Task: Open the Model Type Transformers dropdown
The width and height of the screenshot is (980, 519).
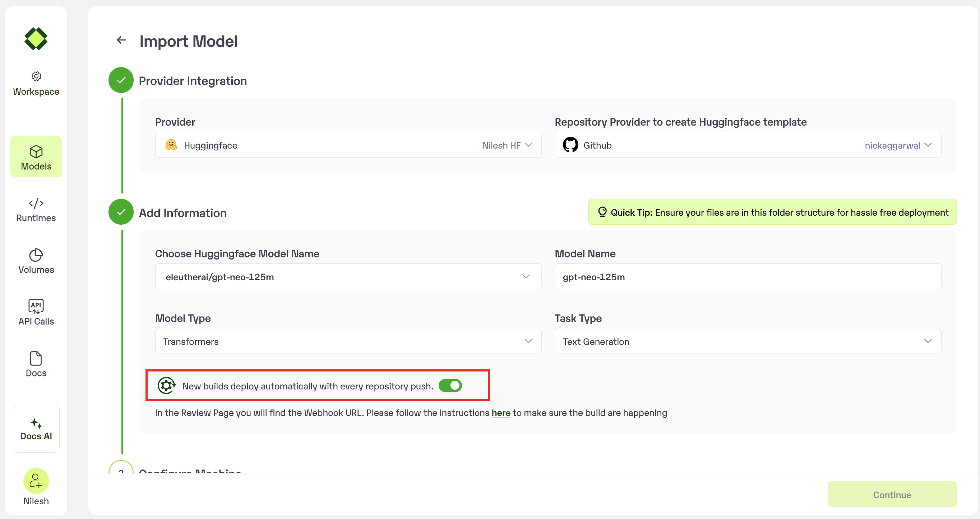Action: (528, 341)
